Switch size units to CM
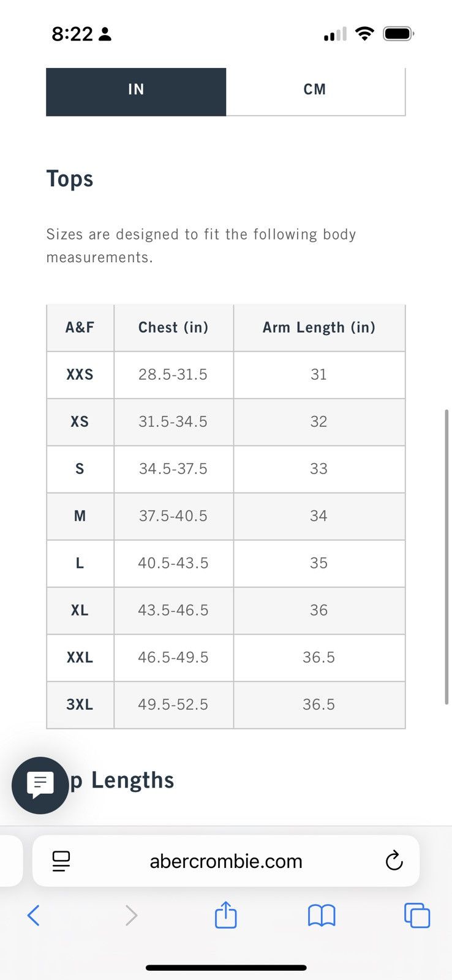 click(315, 90)
